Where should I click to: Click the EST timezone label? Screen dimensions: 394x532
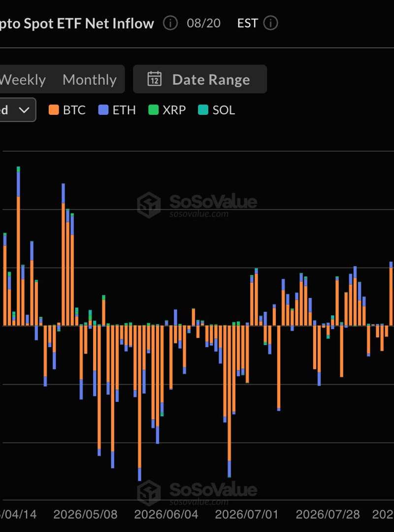click(247, 24)
